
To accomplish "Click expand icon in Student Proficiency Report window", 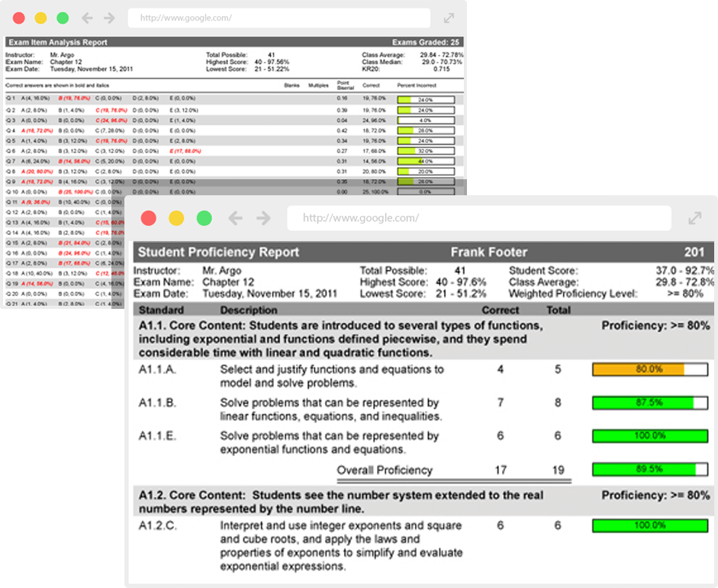I will point(694,218).
